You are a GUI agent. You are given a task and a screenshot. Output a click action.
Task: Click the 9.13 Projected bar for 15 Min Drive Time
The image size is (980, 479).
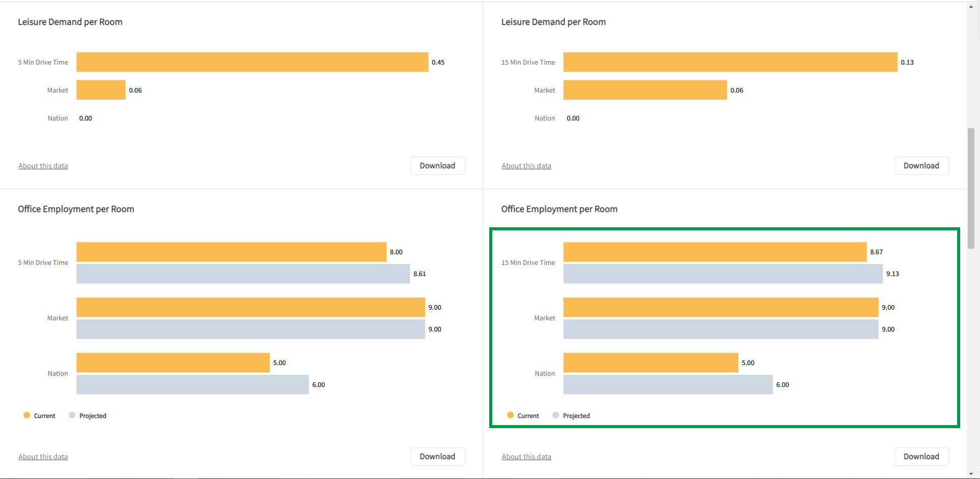click(722, 274)
